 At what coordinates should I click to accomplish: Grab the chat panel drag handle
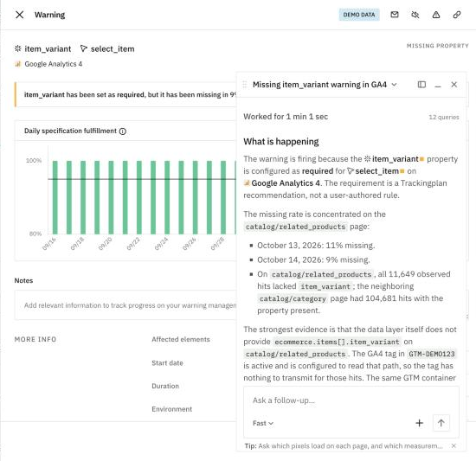click(x=245, y=85)
